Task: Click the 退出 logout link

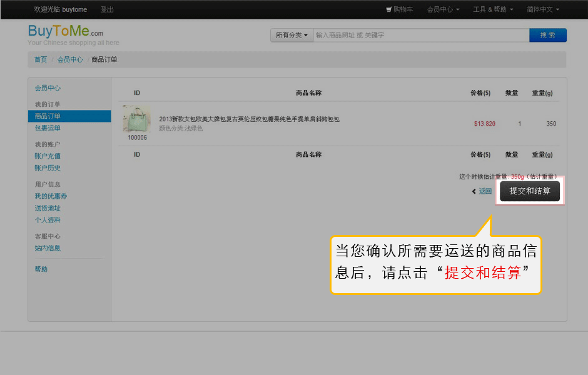Action: (107, 9)
